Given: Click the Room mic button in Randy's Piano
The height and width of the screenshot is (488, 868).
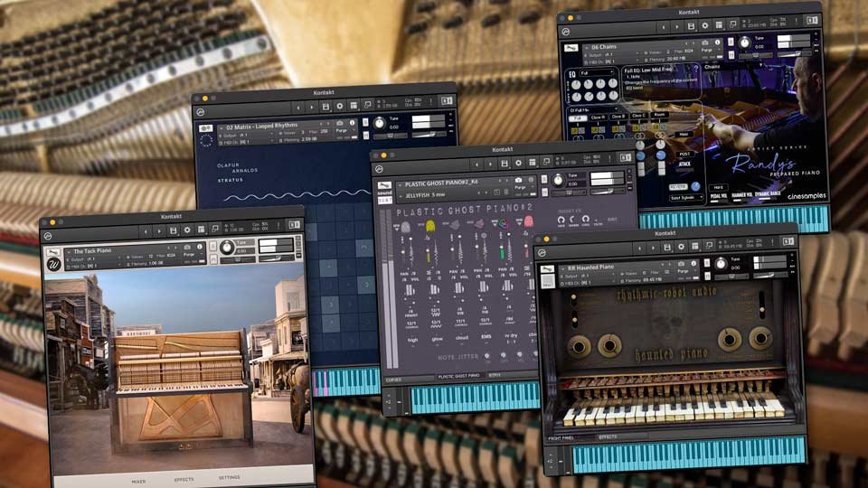Looking at the screenshot, I should (659, 114).
